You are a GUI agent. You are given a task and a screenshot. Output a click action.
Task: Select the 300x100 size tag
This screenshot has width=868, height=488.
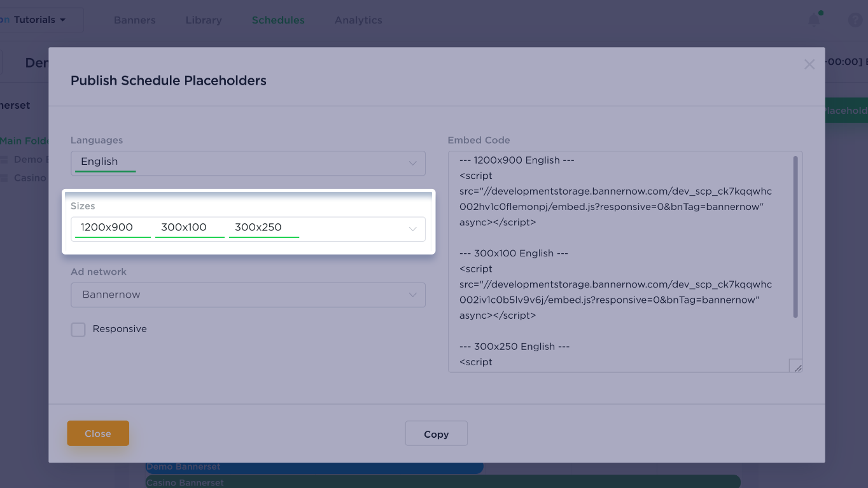point(190,228)
